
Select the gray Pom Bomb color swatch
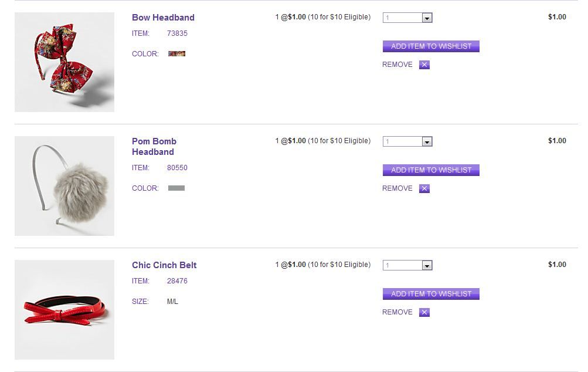[x=176, y=188]
